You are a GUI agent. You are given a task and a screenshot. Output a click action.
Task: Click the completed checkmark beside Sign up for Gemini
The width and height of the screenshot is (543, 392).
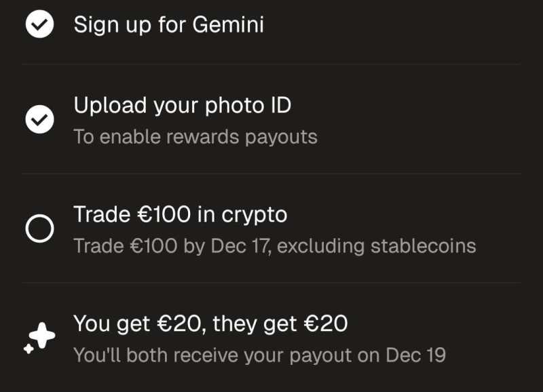[x=39, y=25]
